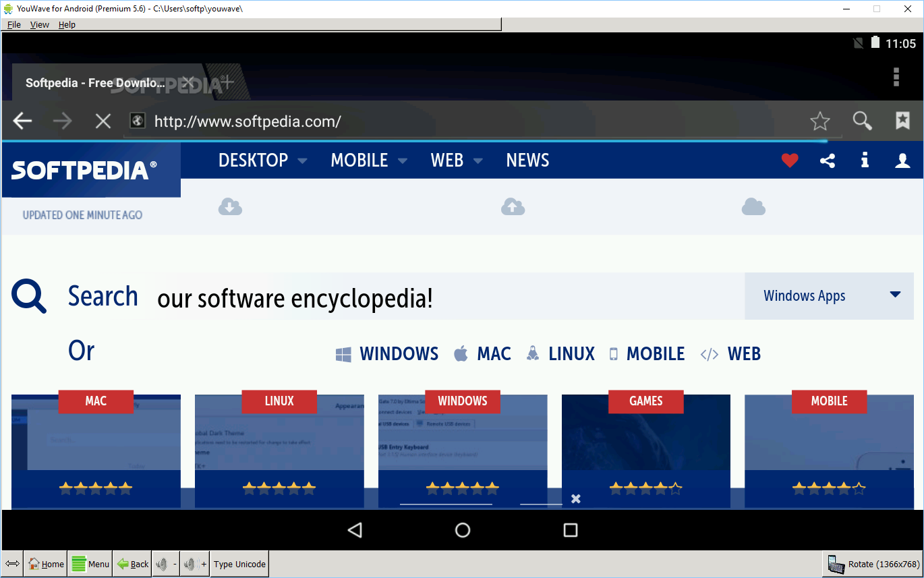
Task: Click the cloud upload icon
Action: click(x=513, y=206)
